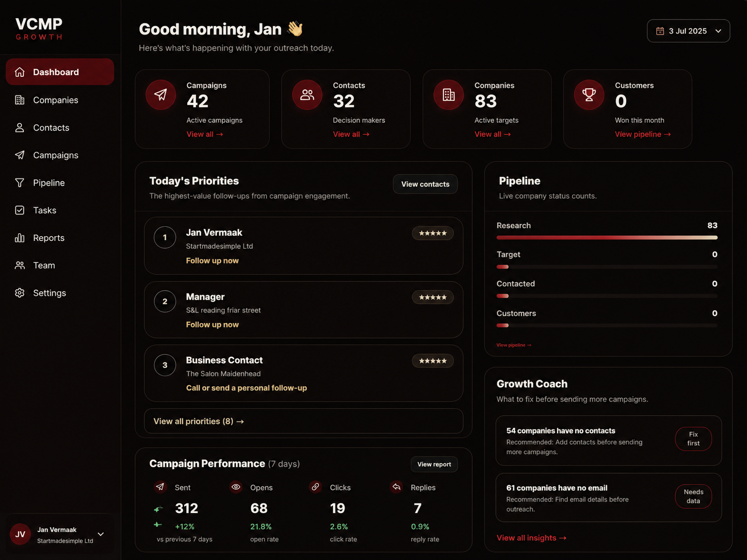The width and height of the screenshot is (747, 560).
Task: Click the Companies building icon in sidebar
Action: (x=20, y=100)
